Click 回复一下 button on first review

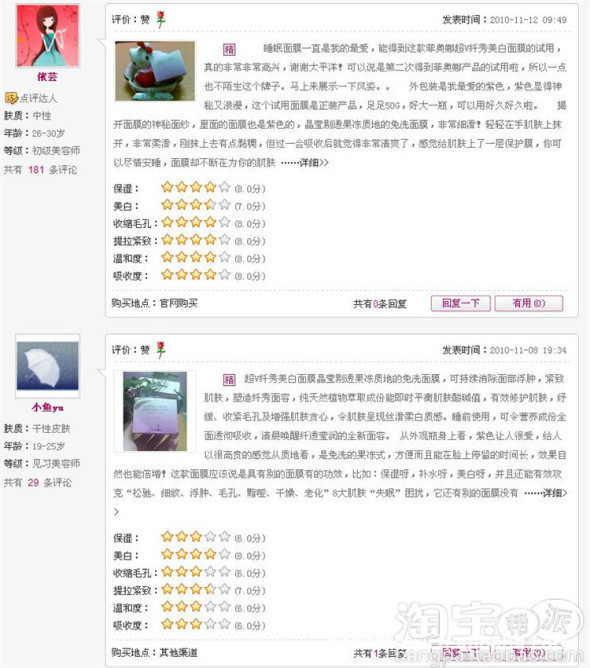460,303
